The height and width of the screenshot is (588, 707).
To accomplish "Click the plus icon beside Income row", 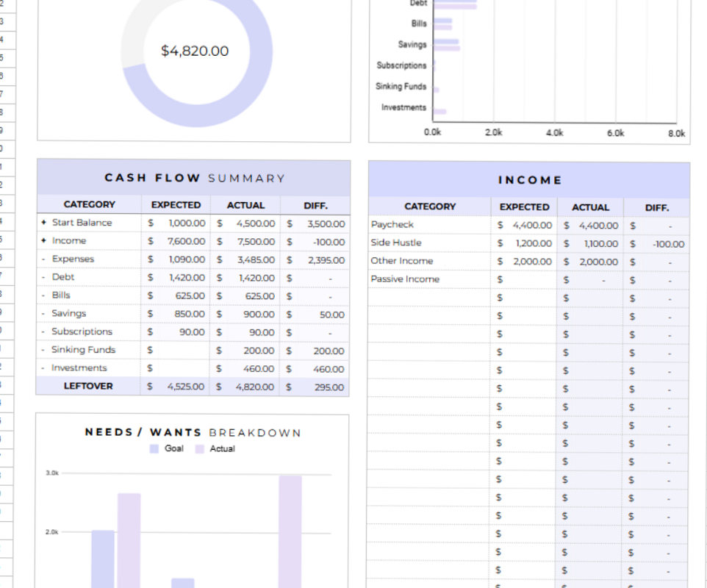I will 43,240.
